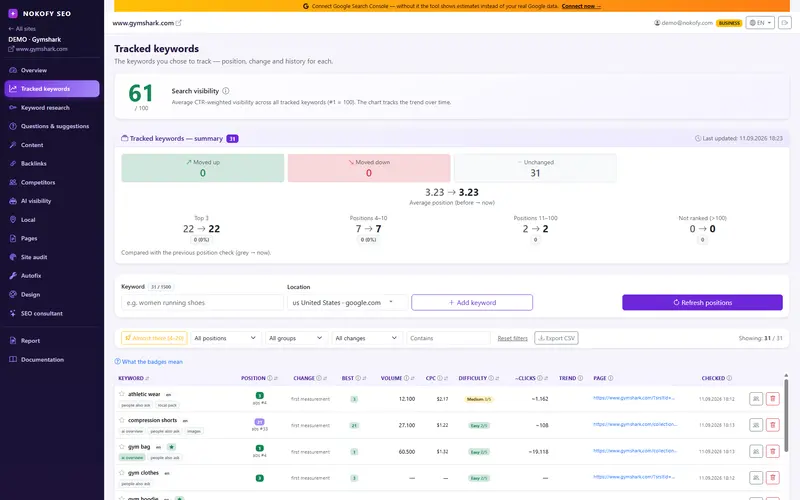Image resolution: width=800 pixels, height=500 pixels.
Task: Open the United States location dropdown
Action: (347, 303)
